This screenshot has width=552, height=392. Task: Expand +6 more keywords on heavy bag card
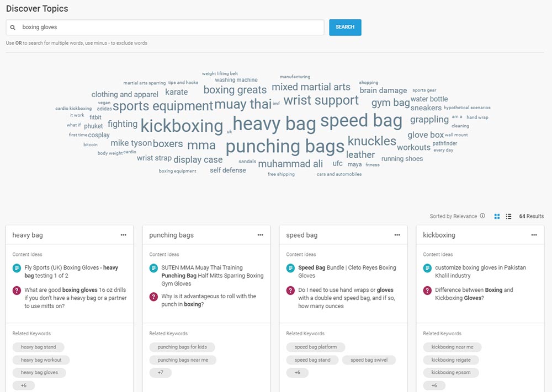pos(23,385)
